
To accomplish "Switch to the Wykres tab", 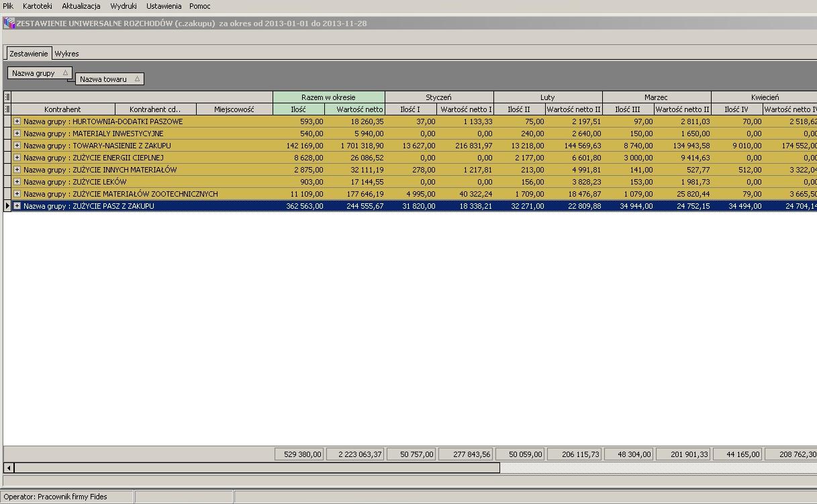I will coord(66,54).
